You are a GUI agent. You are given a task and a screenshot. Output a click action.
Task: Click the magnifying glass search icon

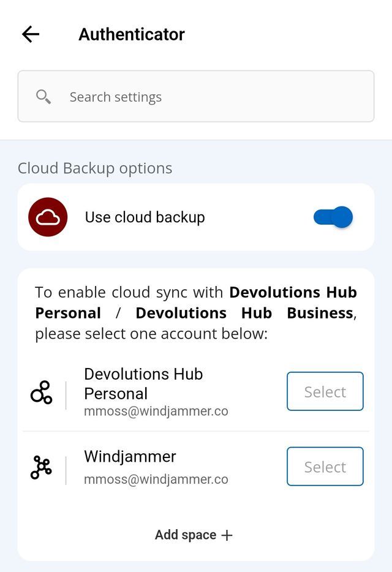click(43, 97)
